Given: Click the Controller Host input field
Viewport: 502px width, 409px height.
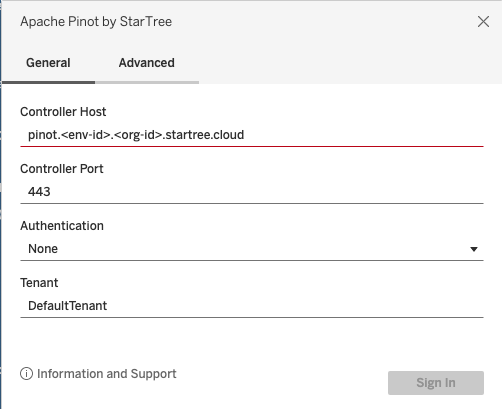Looking at the screenshot, I should 252,135.
